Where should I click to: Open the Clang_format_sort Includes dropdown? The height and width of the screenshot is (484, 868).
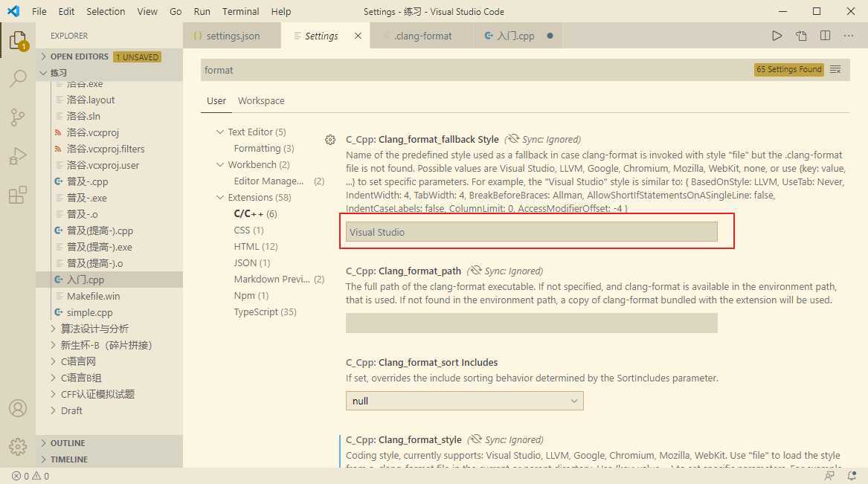(464, 401)
